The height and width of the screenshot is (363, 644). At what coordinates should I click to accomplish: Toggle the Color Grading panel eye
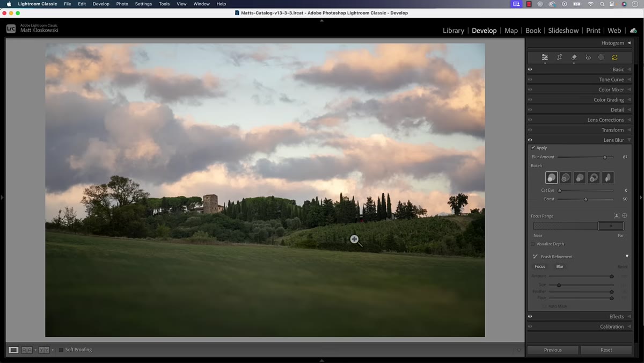[x=530, y=100]
